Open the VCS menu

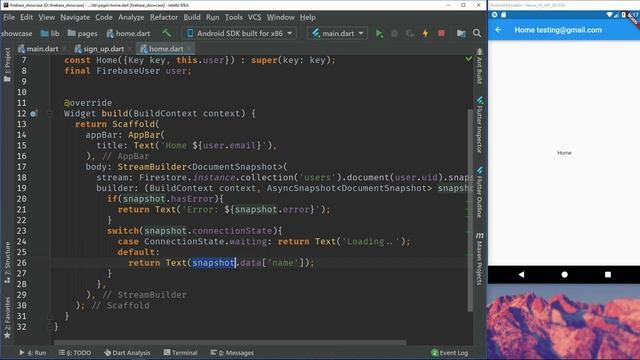(254, 17)
